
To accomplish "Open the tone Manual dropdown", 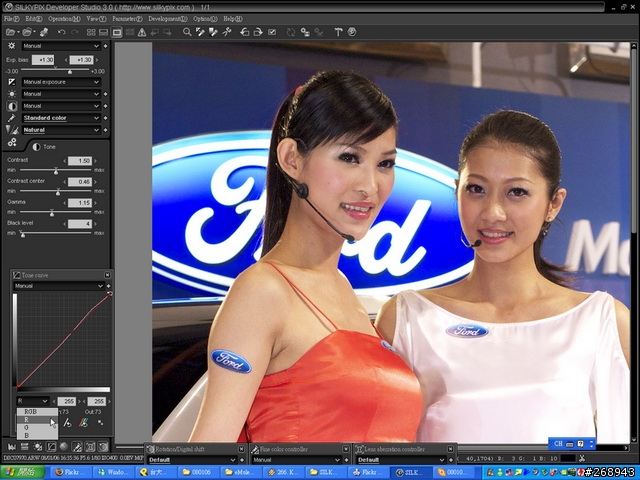I will point(61,106).
